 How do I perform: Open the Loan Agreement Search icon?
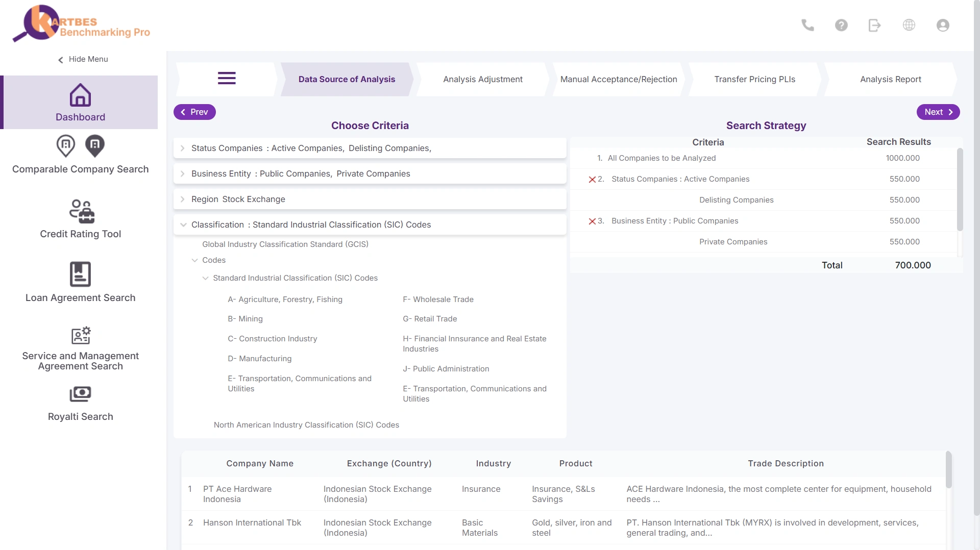tap(80, 274)
